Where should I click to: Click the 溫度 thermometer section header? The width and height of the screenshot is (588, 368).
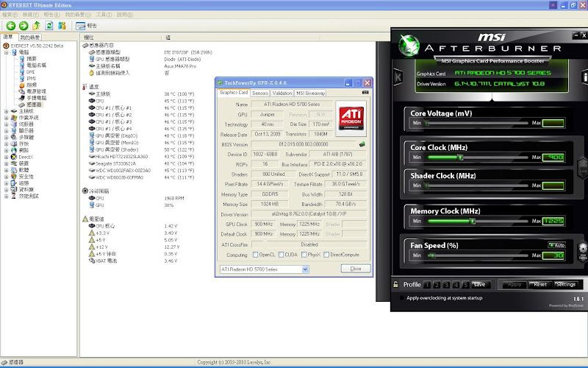(x=90, y=86)
